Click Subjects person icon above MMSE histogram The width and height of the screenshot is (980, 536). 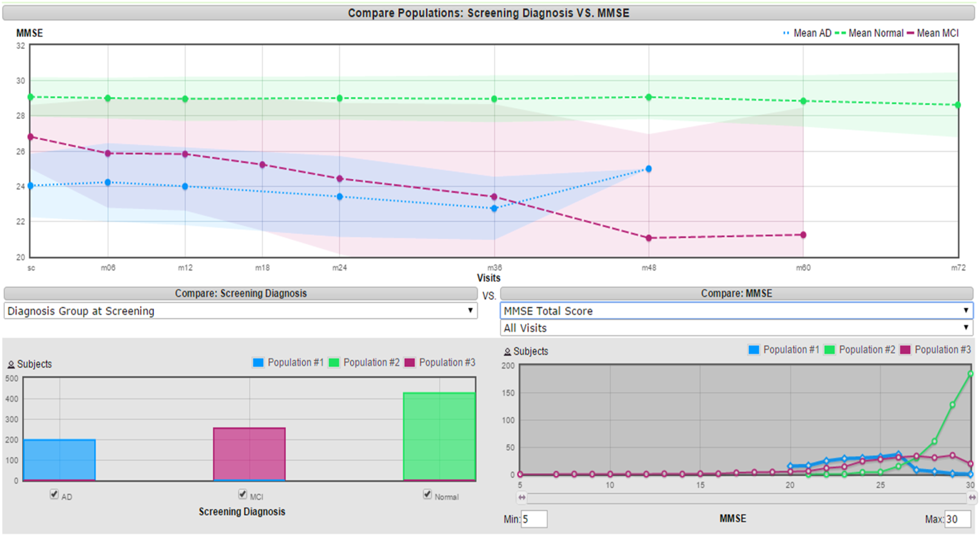tap(507, 351)
